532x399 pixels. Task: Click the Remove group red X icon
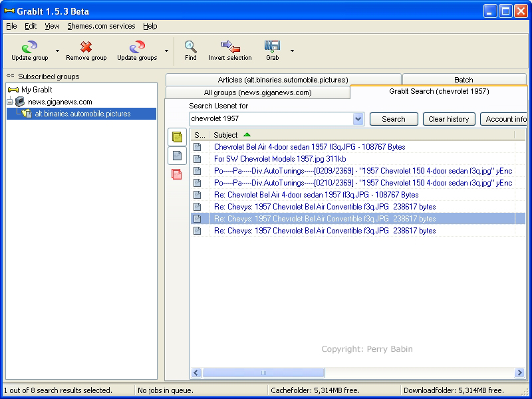[x=86, y=47]
